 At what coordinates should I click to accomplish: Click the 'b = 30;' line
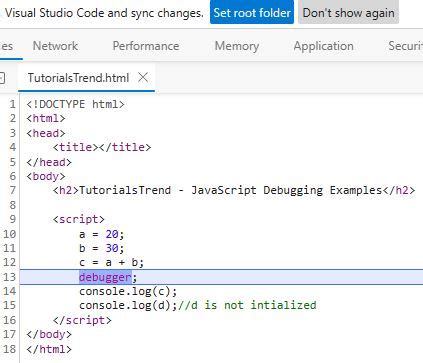point(101,248)
